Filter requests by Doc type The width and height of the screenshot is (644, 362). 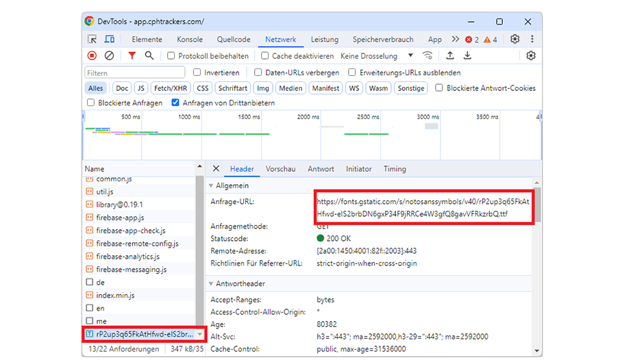coord(121,88)
